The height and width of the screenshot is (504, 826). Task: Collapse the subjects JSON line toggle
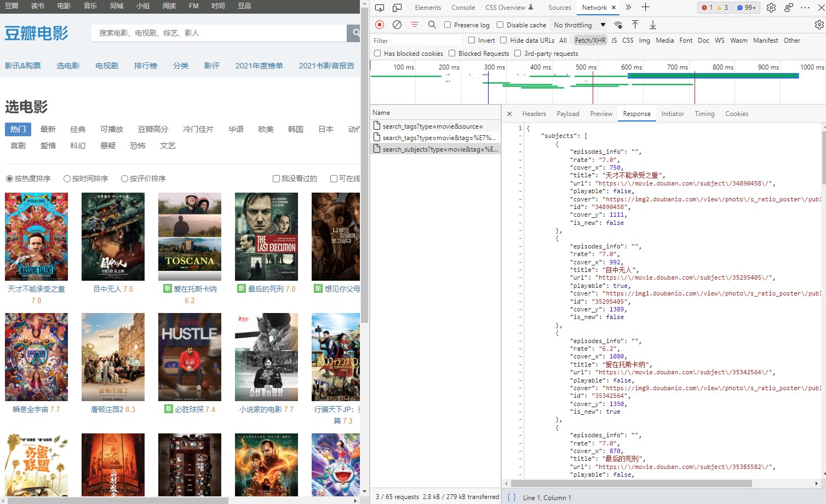click(520, 136)
